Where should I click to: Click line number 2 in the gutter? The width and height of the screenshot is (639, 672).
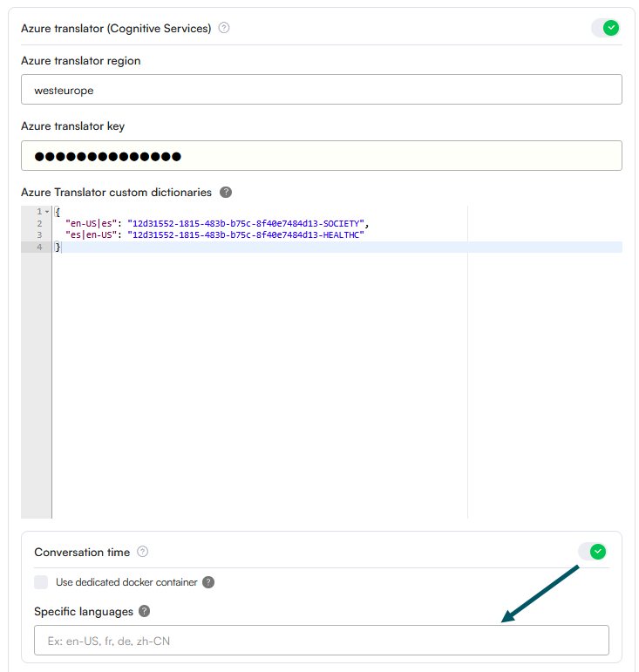click(x=39, y=224)
